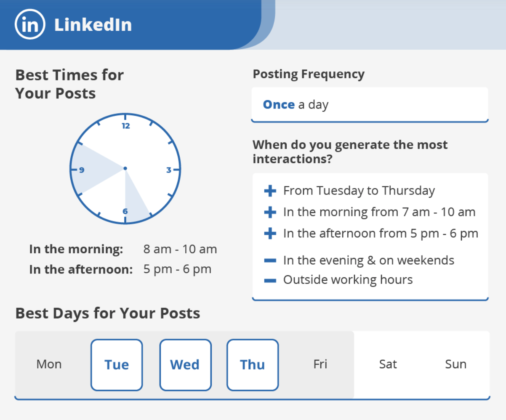506x420 pixels.
Task: Click the Sun day label
Action: tap(455, 364)
